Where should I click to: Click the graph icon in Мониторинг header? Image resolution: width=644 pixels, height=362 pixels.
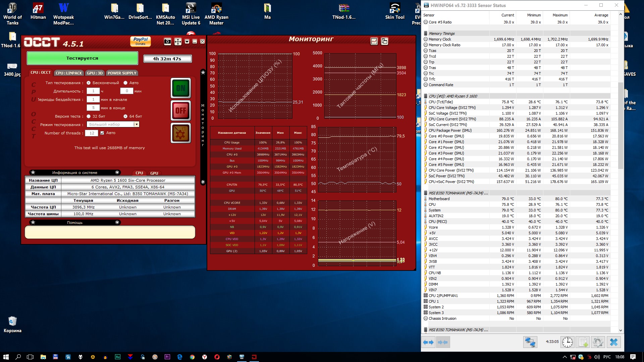coord(374,41)
